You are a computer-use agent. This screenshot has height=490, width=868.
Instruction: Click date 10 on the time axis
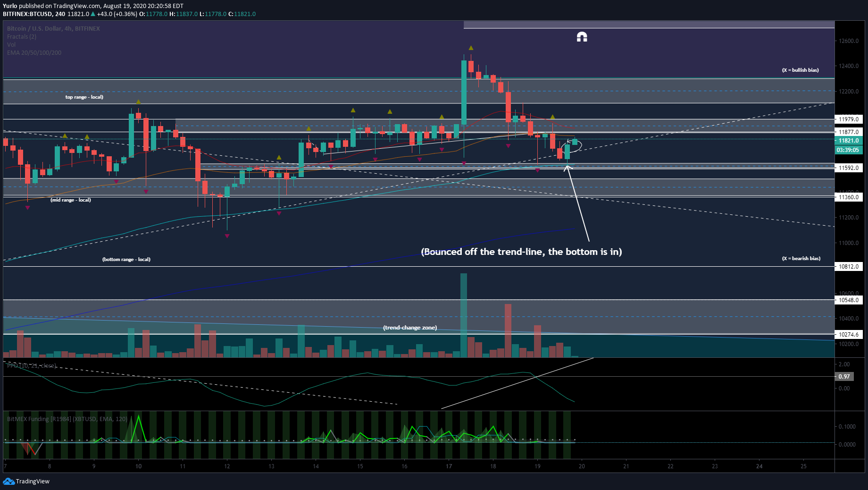[138, 466]
